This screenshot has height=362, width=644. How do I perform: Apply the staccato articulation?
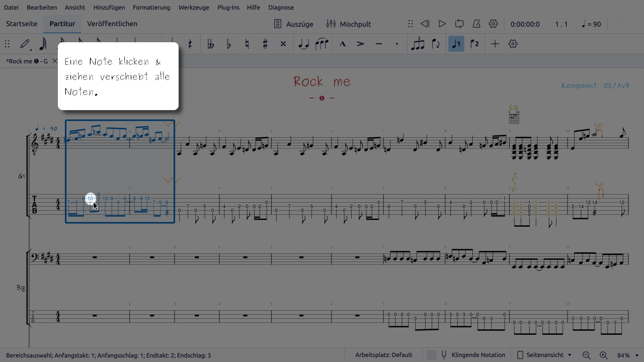[397, 44]
